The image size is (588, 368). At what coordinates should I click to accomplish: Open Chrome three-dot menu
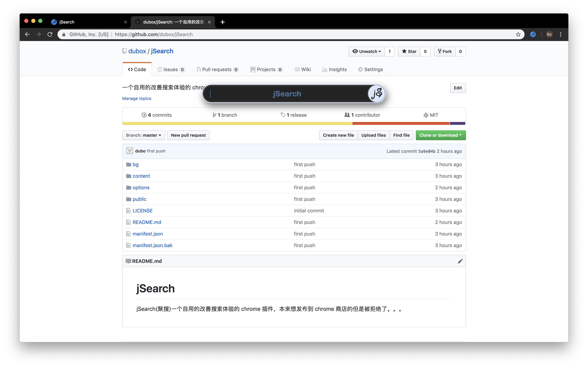(x=560, y=34)
